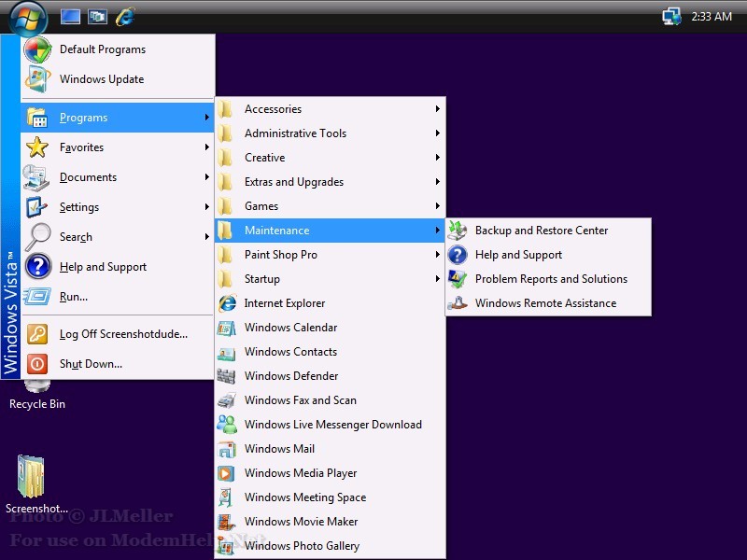This screenshot has height=560, width=747.
Task: Click the 2:33 AM taskbar clock
Action: [x=711, y=17]
